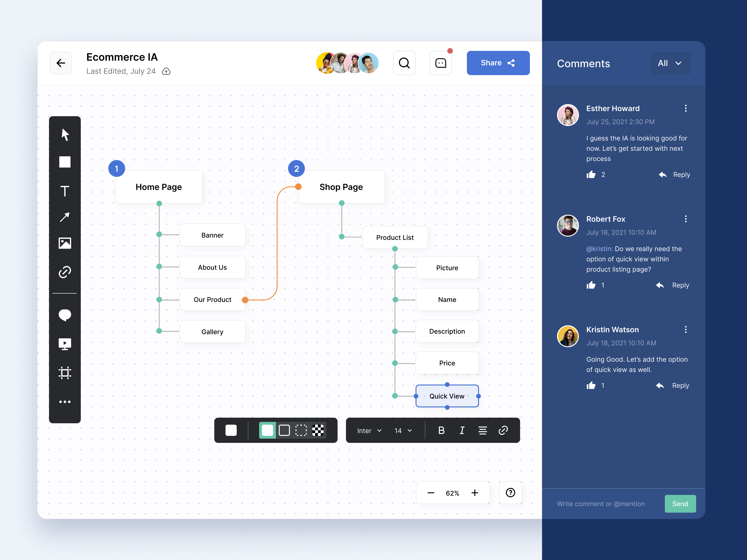Click Esther Howard's avatar in comments
This screenshot has height=560, width=747.
tap(568, 115)
